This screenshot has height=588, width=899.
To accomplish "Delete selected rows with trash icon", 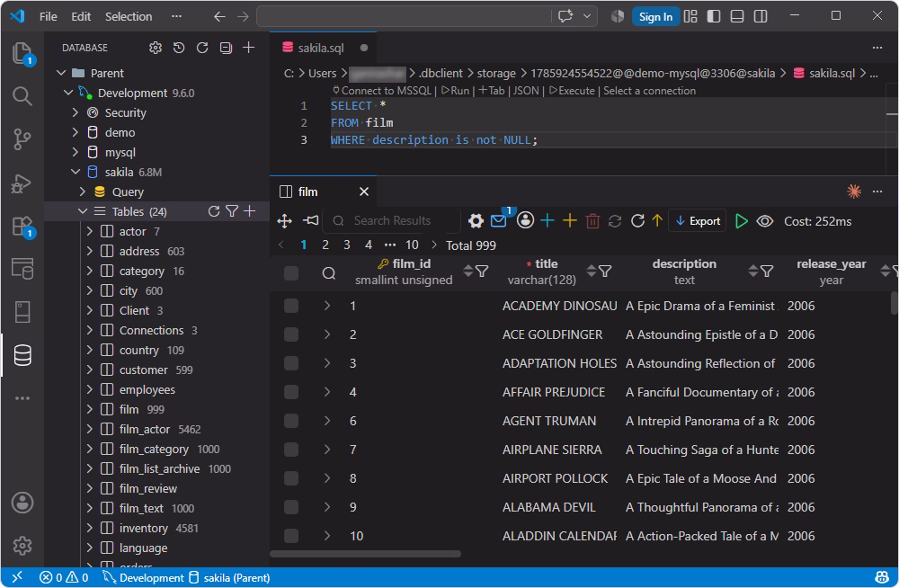I will coord(592,221).
